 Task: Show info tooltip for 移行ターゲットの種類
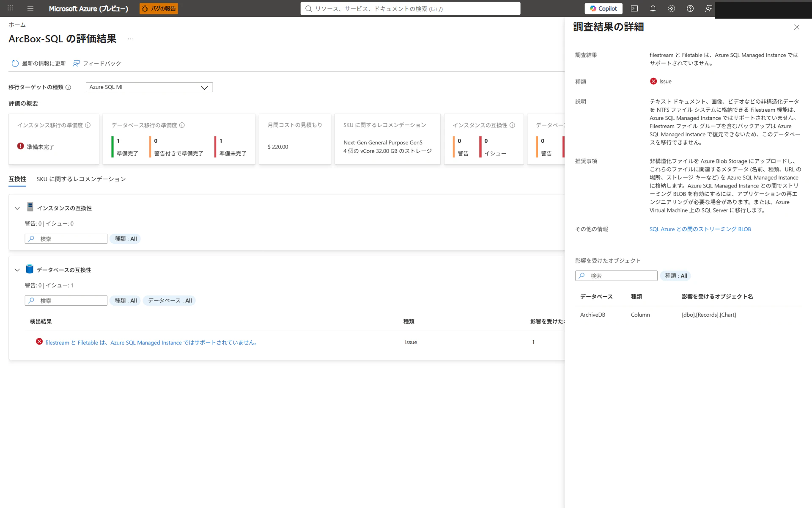(x=68, y=87)
